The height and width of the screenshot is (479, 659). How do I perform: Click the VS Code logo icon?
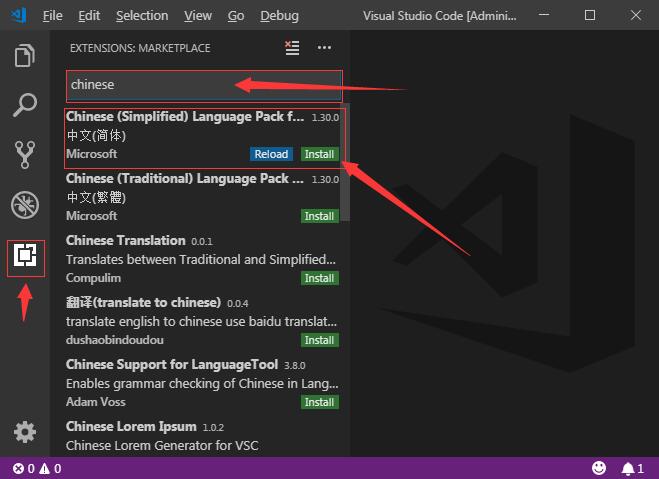coord(19,16)
